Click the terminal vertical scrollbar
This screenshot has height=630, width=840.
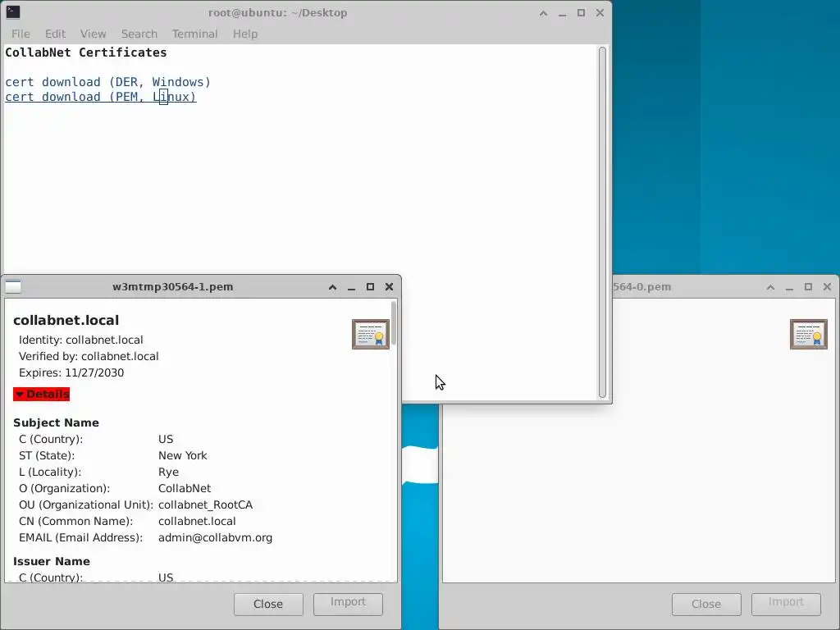602,222
